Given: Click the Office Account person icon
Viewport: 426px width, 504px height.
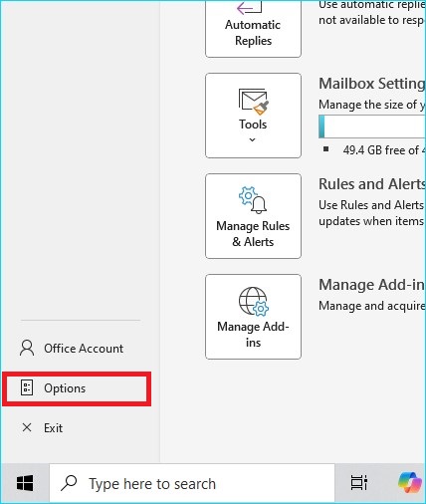Looking at the screenshot, I should pos(27,348).
